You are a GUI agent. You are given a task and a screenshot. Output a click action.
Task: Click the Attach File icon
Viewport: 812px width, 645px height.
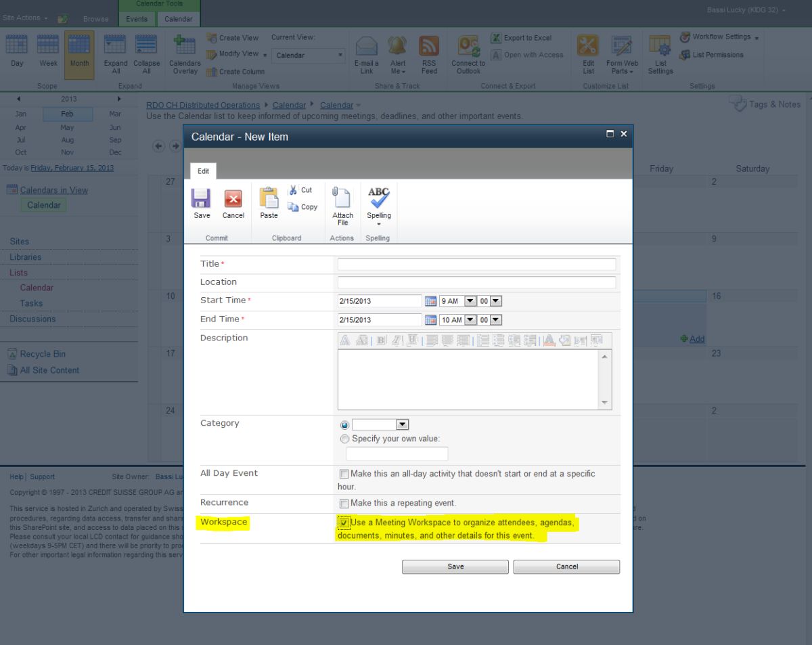click(x=342, y=198)
